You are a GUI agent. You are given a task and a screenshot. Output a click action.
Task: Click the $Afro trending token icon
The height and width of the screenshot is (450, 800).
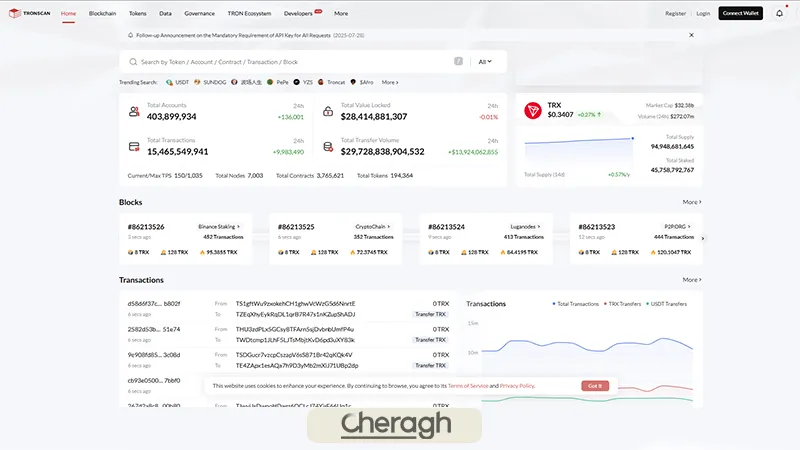point(353,82)
